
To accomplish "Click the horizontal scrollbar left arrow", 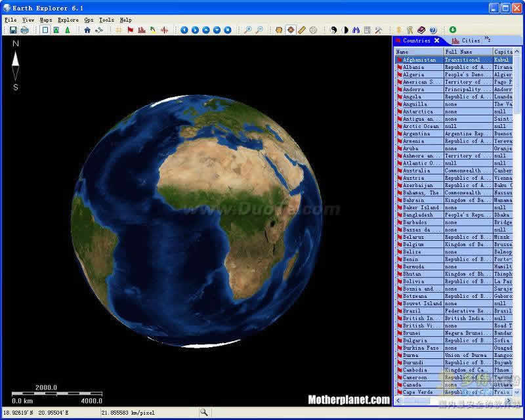I will pos(398,400).
